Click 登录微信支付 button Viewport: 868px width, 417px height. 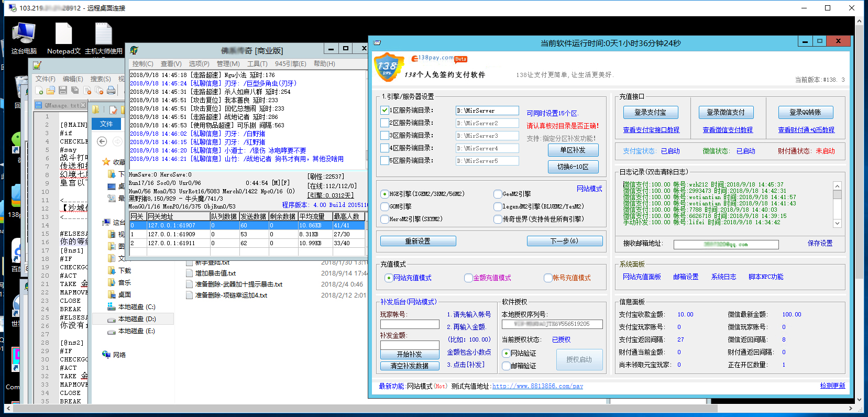coord(726,112)
